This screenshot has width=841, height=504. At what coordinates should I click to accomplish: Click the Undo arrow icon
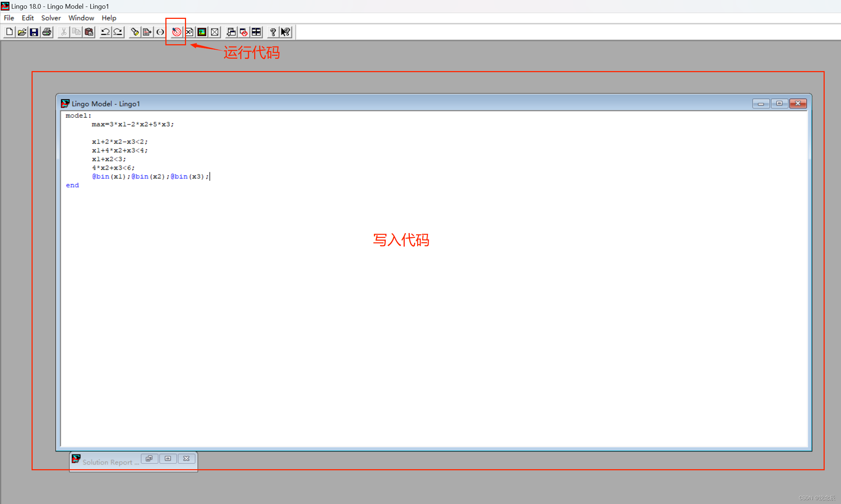point(105,32)
